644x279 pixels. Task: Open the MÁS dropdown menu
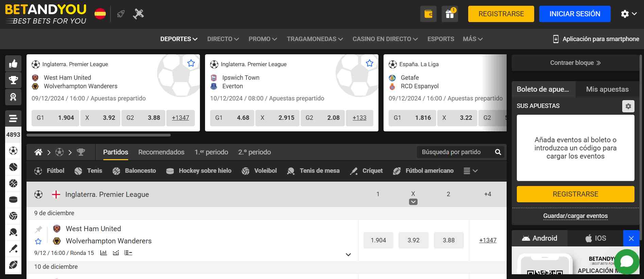[473, 39]
